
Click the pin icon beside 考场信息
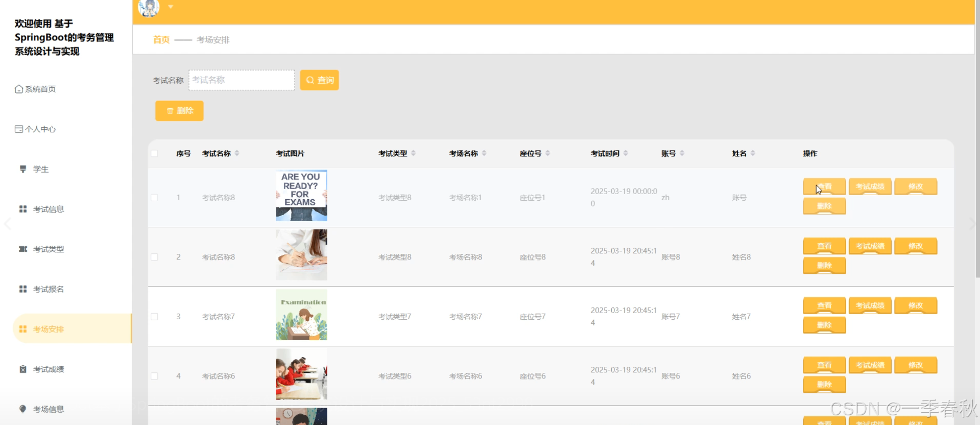coord(23,409)
